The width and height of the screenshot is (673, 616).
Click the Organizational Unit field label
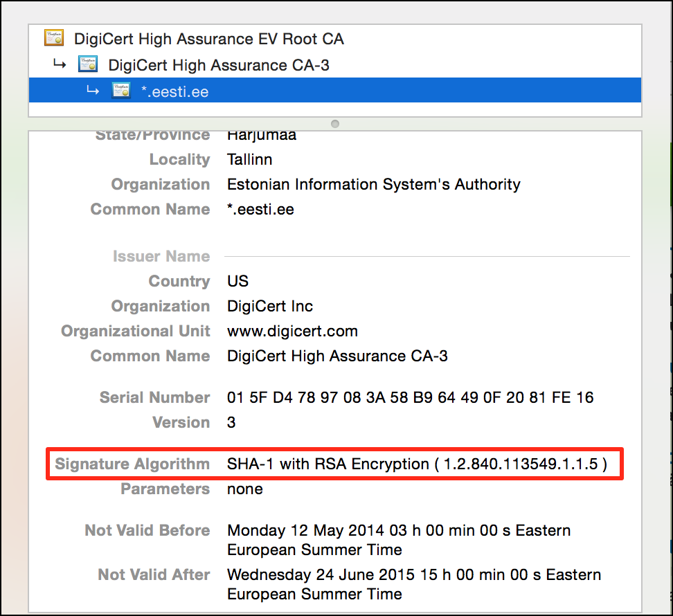(135, 331)
